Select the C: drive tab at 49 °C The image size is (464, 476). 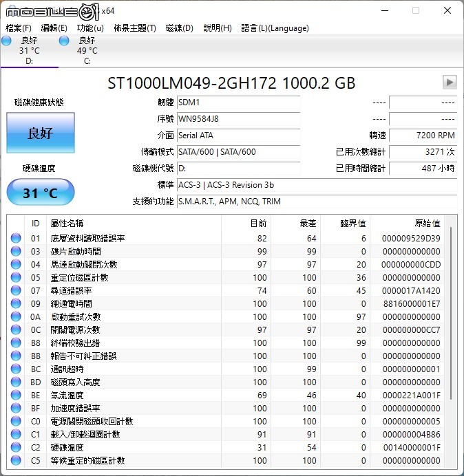(x=87, y=51)
